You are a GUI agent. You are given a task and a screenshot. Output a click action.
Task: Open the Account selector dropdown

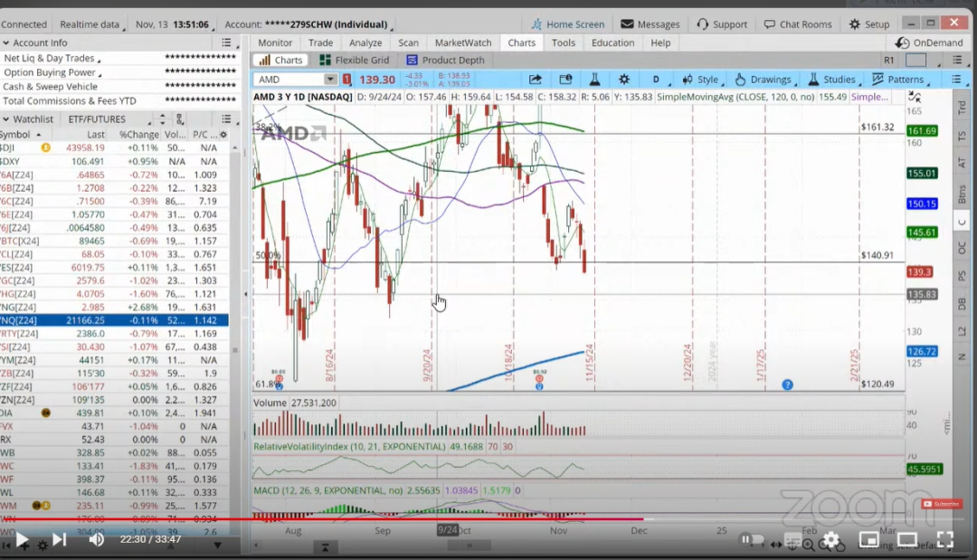point(308,24)
